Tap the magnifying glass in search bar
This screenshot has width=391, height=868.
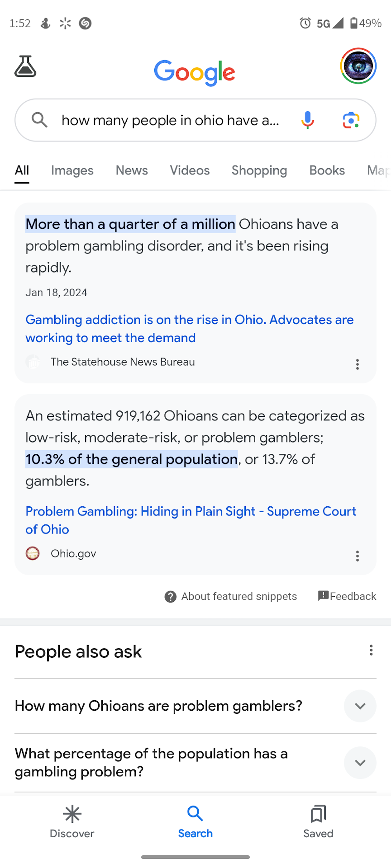(39, 120)
